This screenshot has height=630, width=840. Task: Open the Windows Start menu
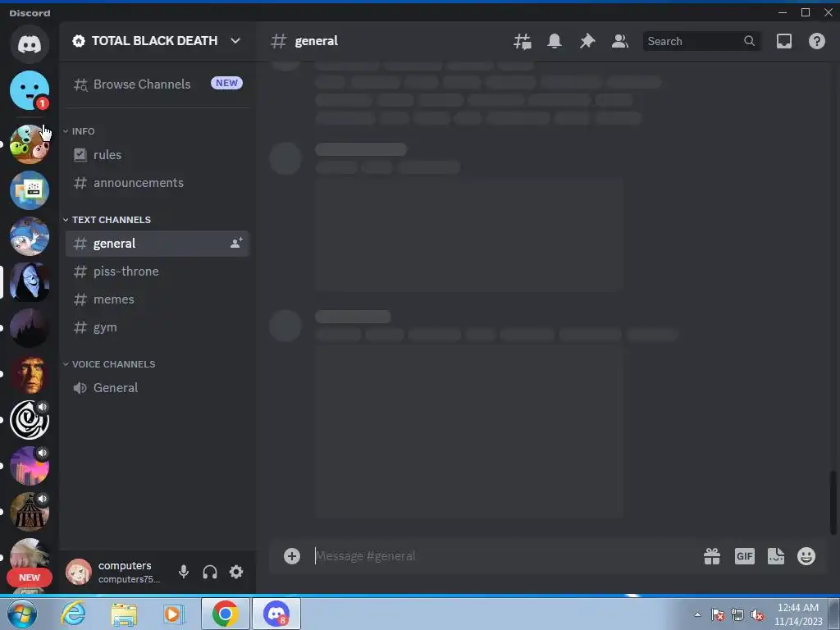22,614
